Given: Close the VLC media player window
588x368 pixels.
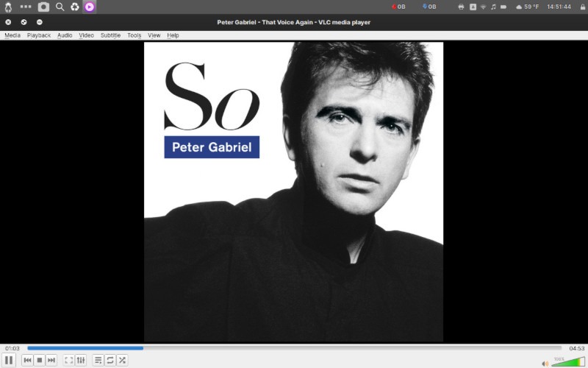Looking at the screenshot, I should coord(8,22).
